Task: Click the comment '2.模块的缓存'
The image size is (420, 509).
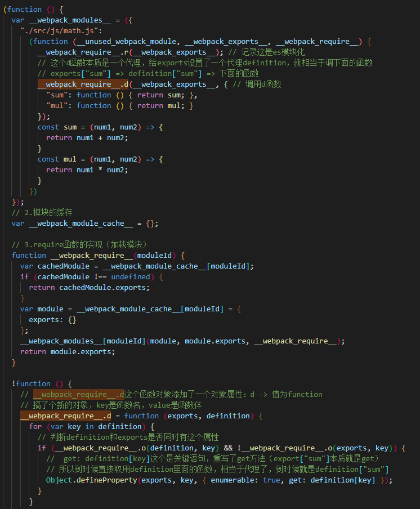Action: coord(42,213)
